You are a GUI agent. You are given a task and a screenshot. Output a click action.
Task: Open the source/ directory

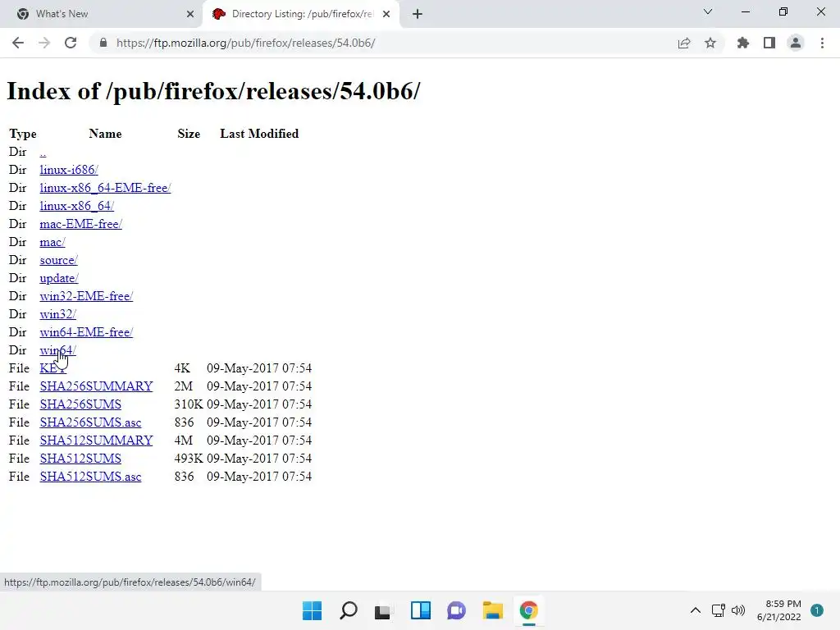[58, 260]
